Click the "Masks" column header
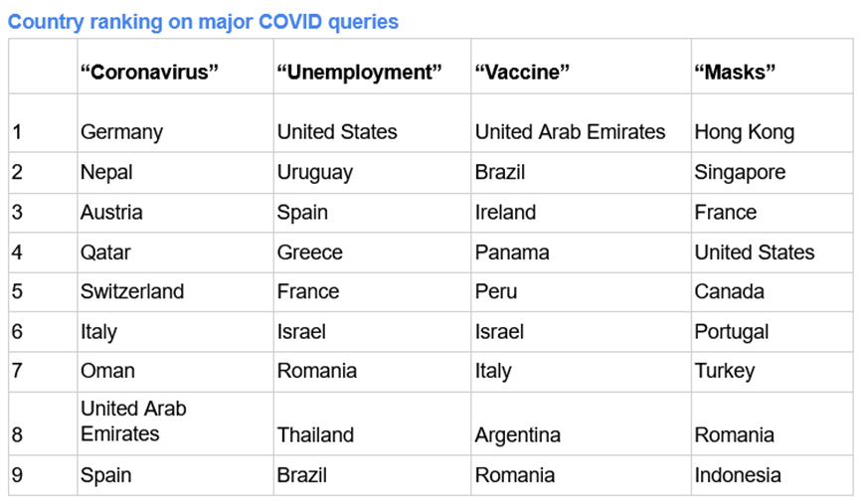The height and width of the screenshot is (504, 863). [x=735, y=72]
